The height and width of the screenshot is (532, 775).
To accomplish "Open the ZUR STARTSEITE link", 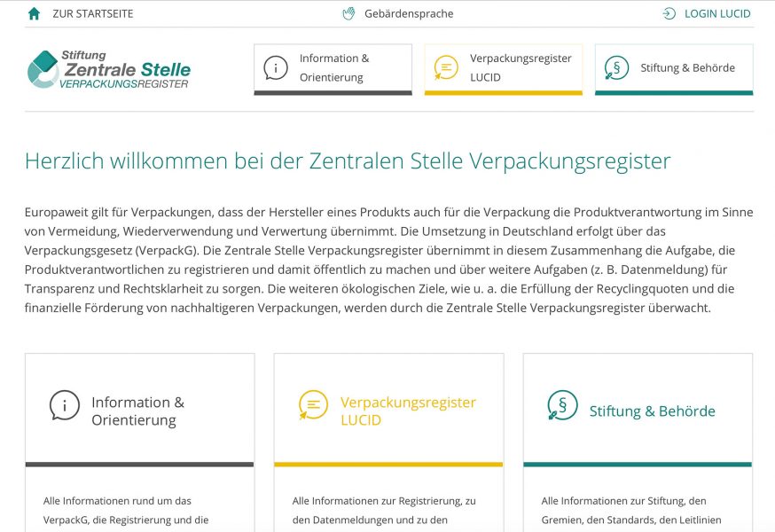I will point(93,14).
